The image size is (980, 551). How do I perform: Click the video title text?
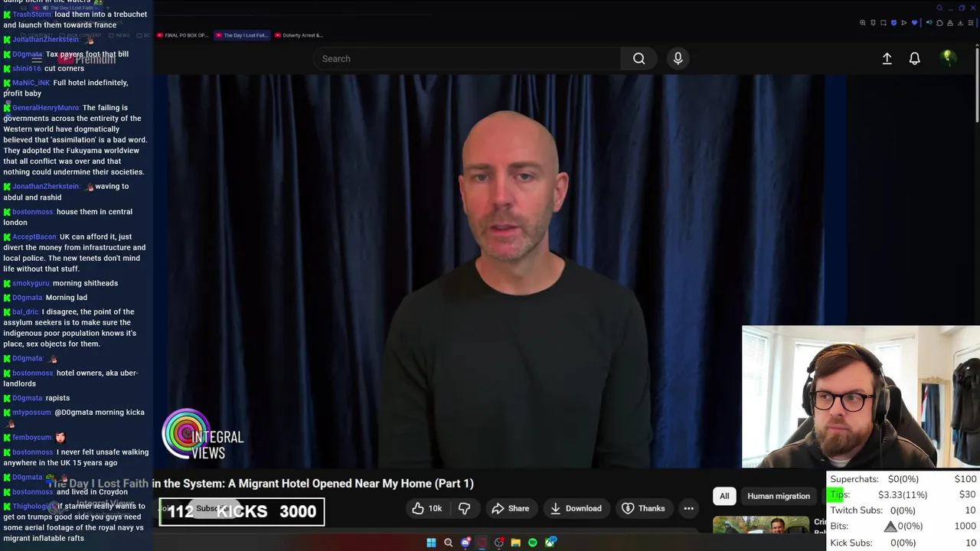[x=260, y=484]
